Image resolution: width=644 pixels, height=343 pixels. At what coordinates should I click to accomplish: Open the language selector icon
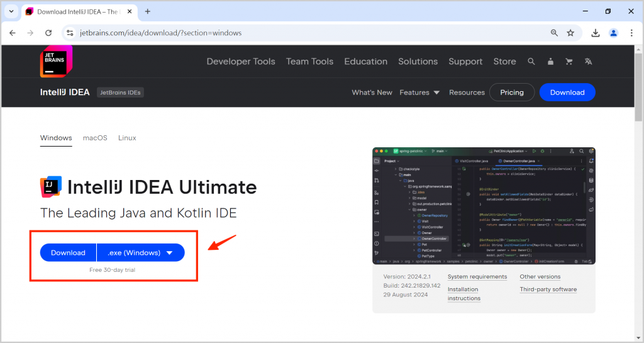[x=588, y=62]
